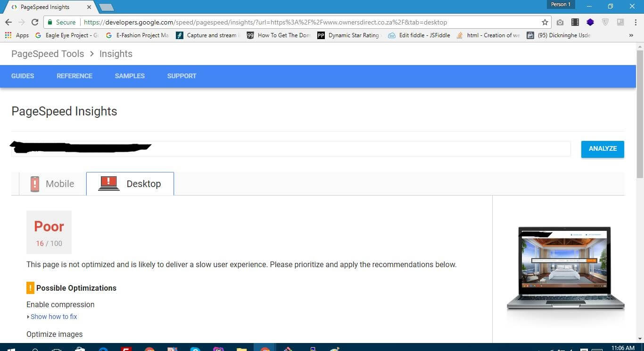The height and width of the screenshot is (351, 644).
Task: Click the camera extension icon in toolbar
Action: point(560,22)
